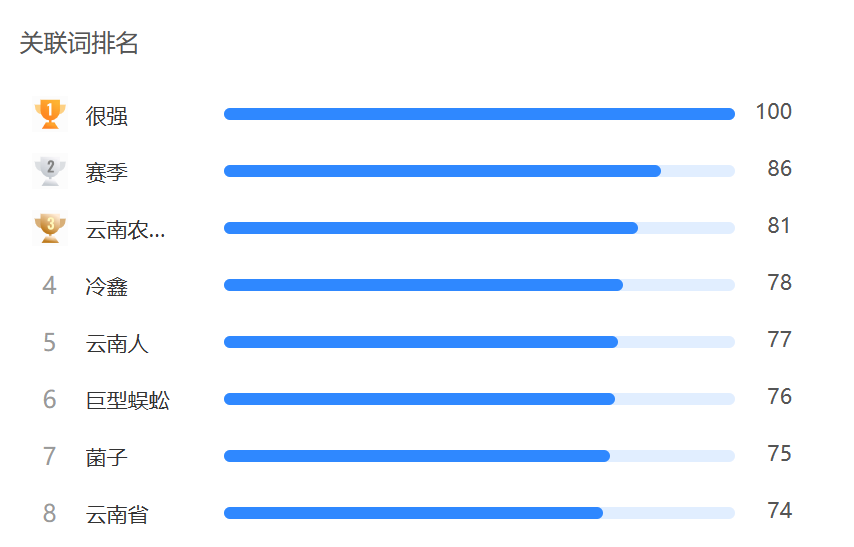Click the progress bar scoring 86

[x=479, y=171]
